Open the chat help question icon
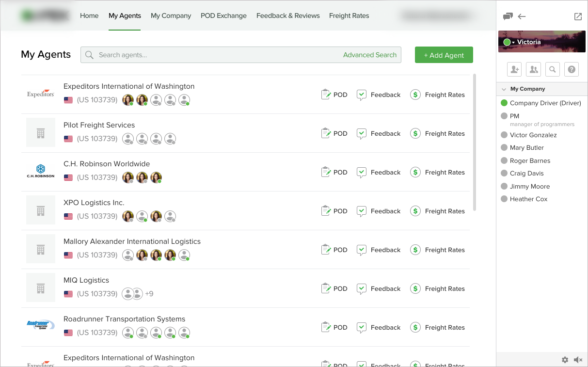The image size is (588, 367). click(x=572, y=69)
